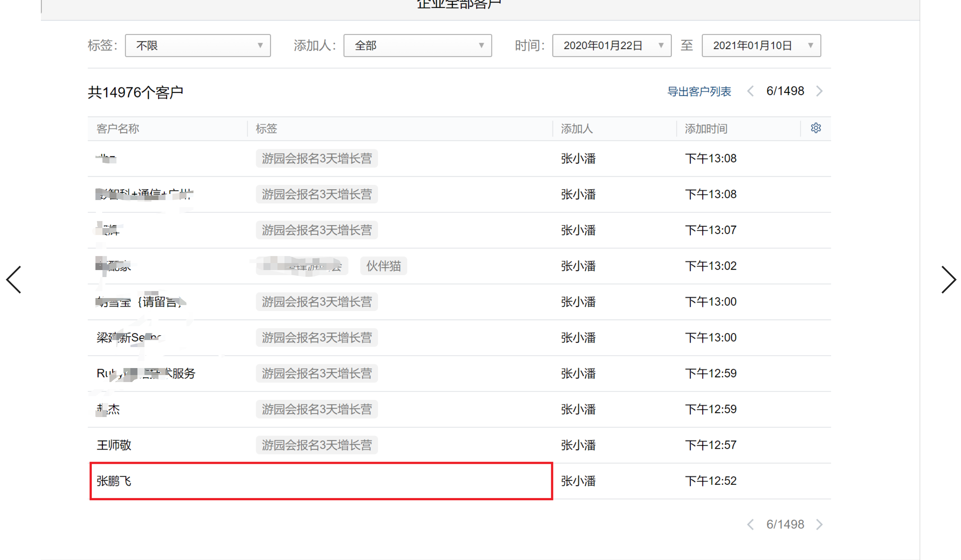Click 导出客户列表 link

tap(699, 91)
